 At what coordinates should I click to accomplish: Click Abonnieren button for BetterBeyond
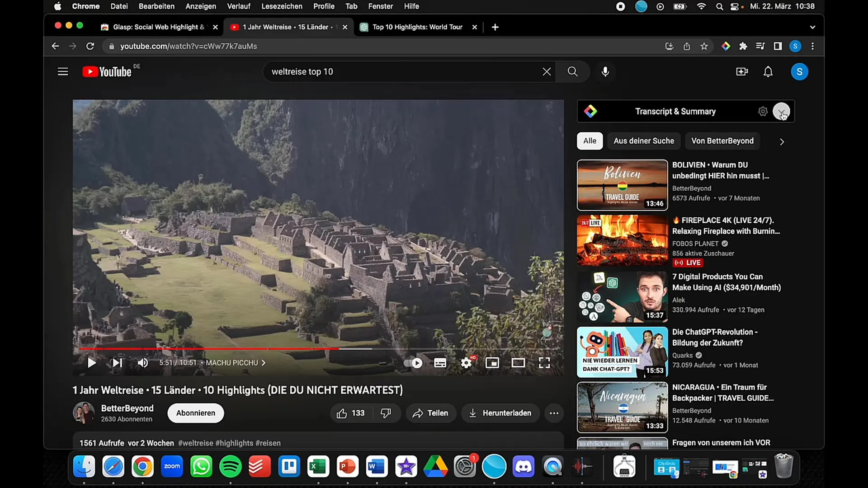(x=196, y=413)
